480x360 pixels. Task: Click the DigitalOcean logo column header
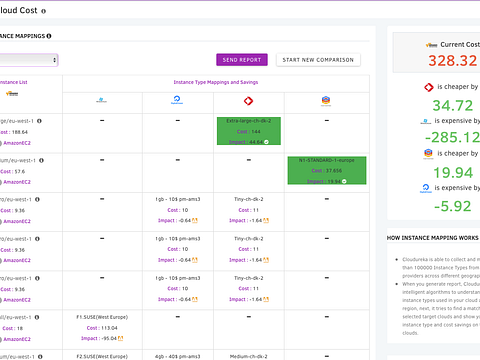[177, 100]
